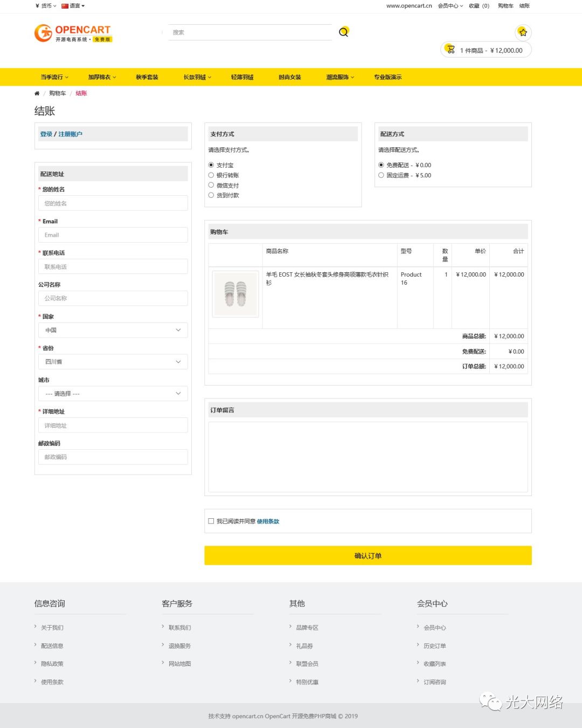Click the home breadcrumb icon
Screen dimensions: 582x728
pos(37,93)
